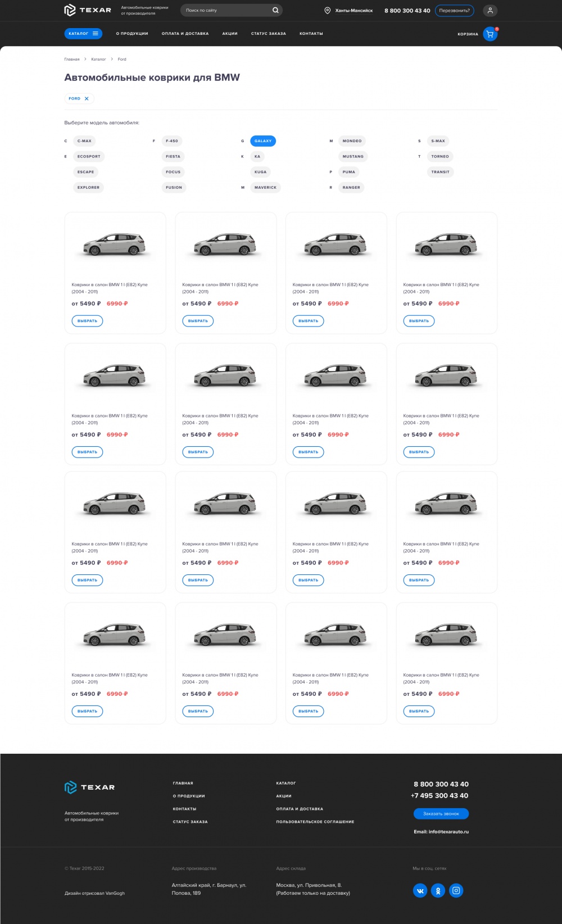
Task: Open the Ханты-Мансийск city selector
Action: pyautogui.click(x=353, y=11)
